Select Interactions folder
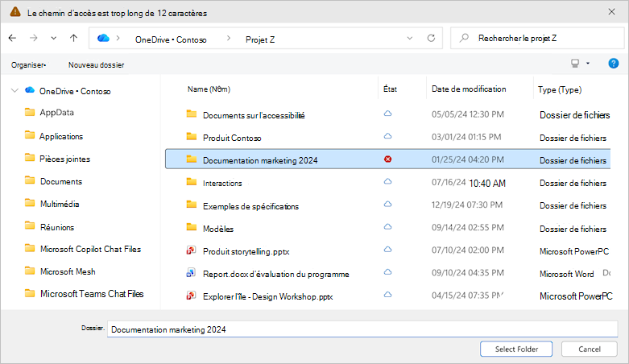This screenshot has width=629, height=364. coord(222,184)
